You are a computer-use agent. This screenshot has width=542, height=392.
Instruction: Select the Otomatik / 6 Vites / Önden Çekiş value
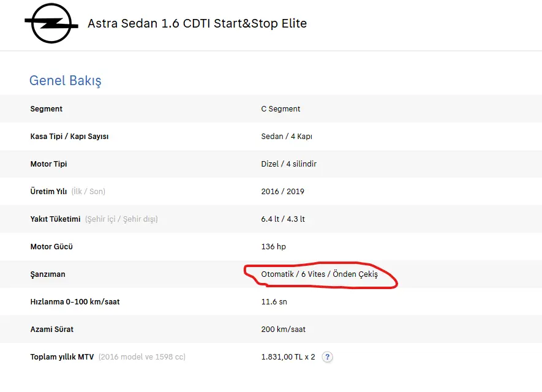320,274
